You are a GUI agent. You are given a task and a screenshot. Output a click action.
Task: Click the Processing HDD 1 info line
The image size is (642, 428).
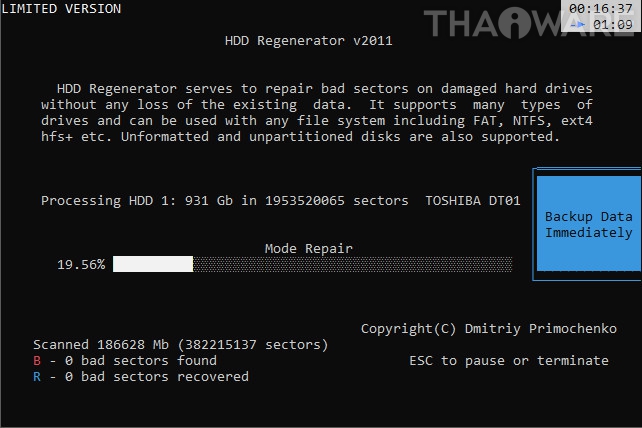[280, 201]
